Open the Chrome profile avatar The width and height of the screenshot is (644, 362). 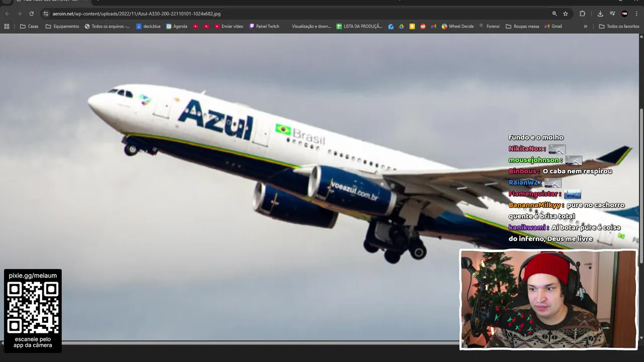coord(624,14)
